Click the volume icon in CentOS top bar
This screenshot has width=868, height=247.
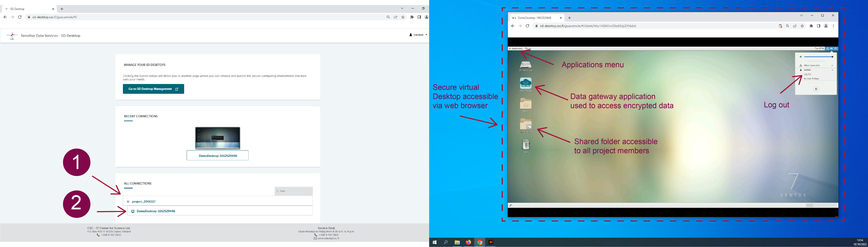tap(831, 48)
